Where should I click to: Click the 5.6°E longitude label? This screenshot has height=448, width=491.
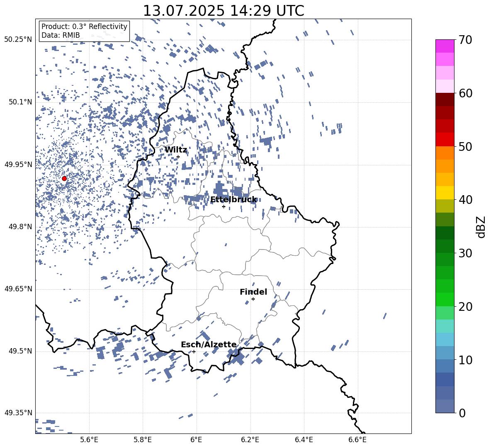pyautogui.click(x=89, y=440)
